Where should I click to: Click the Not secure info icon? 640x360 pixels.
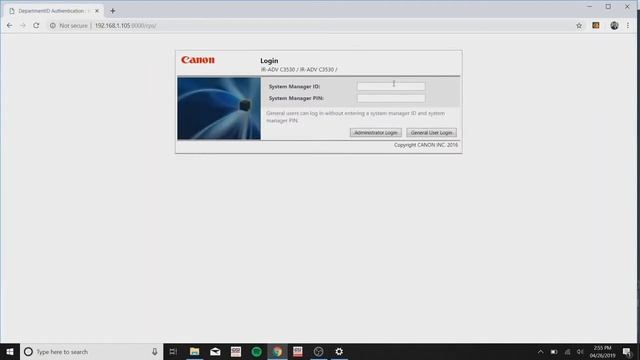tap(53, 25)
